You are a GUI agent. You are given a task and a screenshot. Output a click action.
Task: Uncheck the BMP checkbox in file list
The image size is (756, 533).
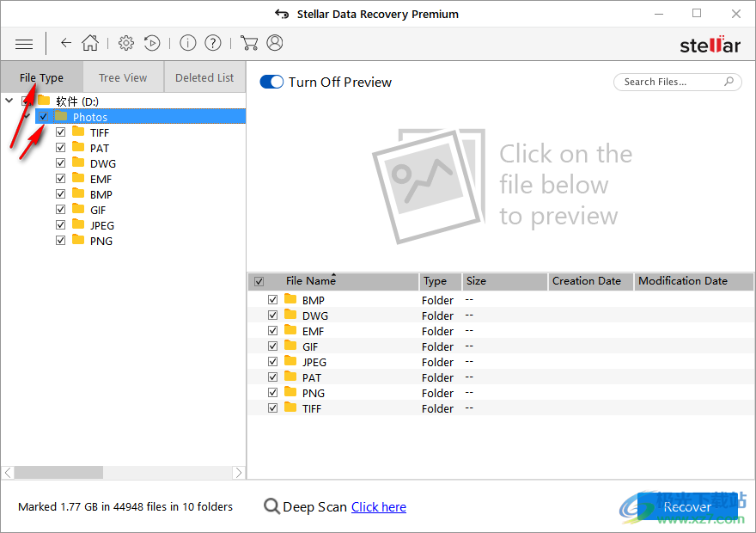click(272, 299)
